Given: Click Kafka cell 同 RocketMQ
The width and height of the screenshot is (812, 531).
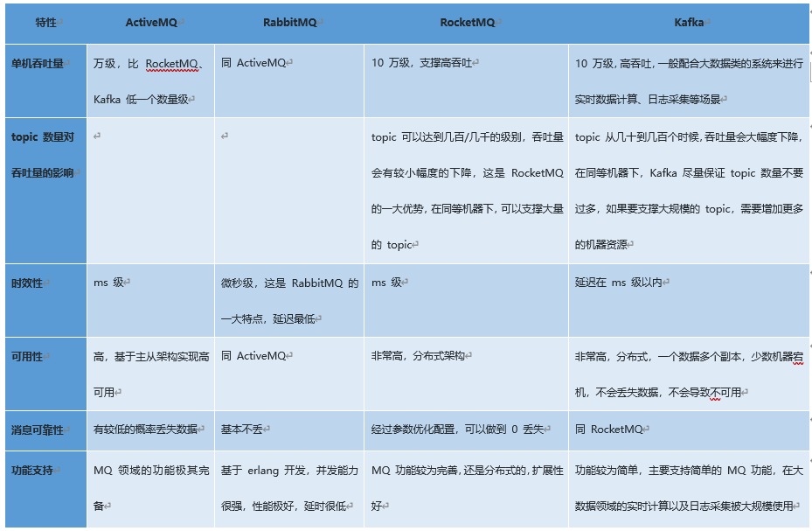Looking at the screenshot, I should [689, 430].
